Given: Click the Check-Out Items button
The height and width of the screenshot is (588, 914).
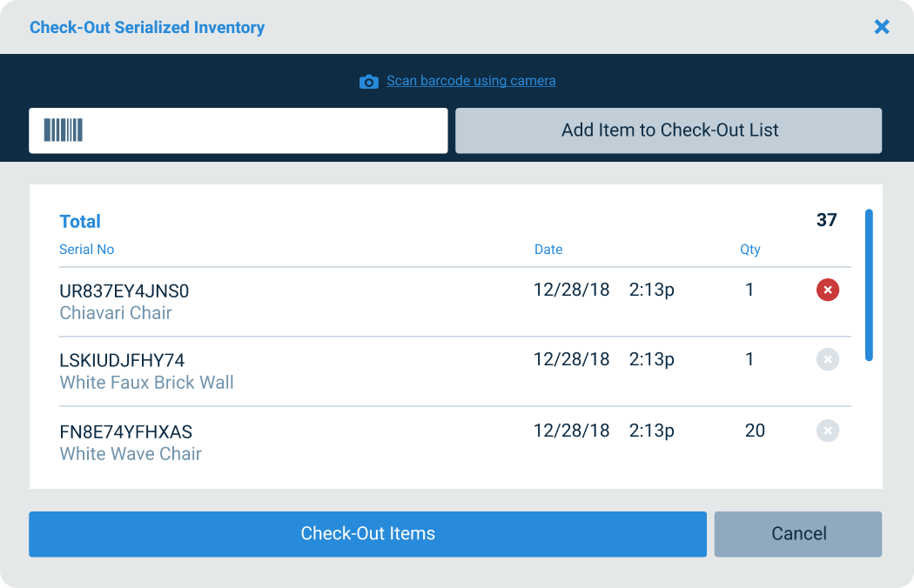Looking at the screenshot, I should (367, 533).
